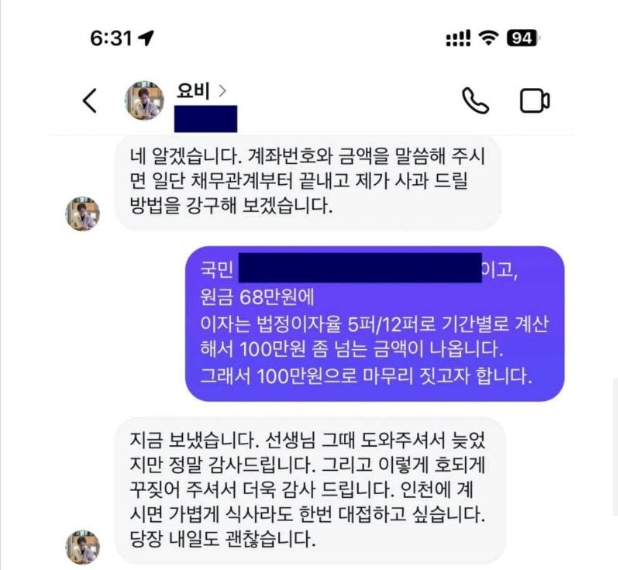Select the purple bubble mentioning 원금 68만원
Image resolution: width=618 pixels, height=570 pixels.
[375, 324]
